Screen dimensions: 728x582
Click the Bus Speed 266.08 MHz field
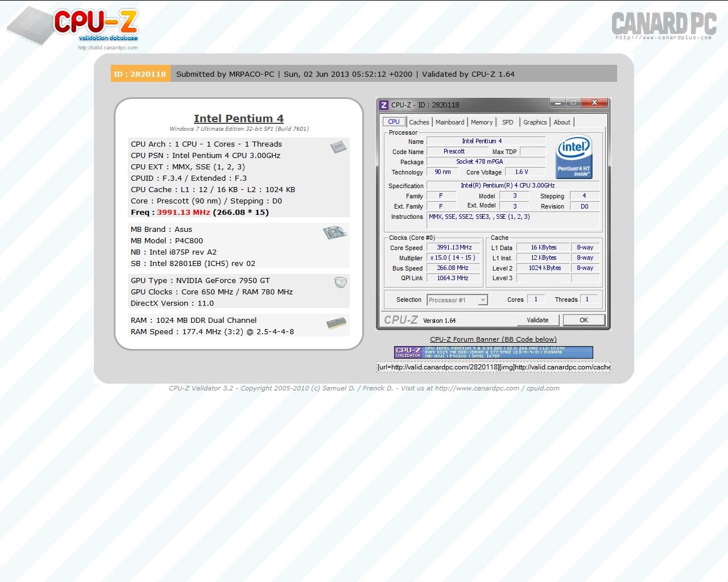click(x=454, y=268)
